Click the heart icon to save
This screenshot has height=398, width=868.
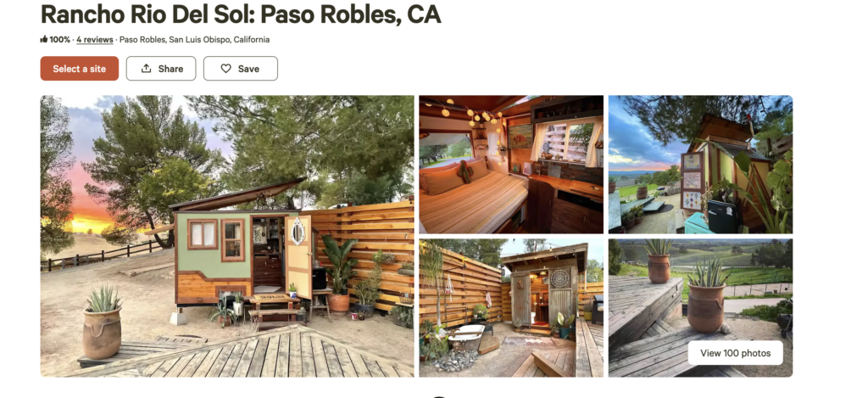225,69
